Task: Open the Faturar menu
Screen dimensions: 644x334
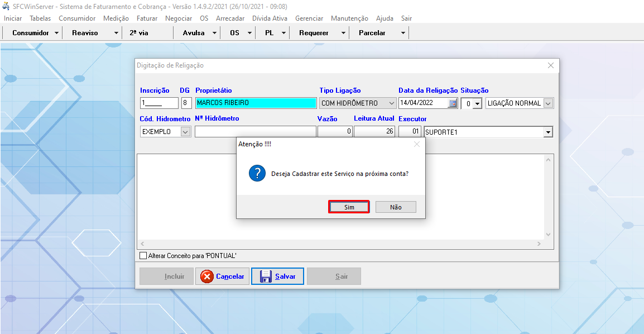Action: pyautogui.click(x=147, y=18)
